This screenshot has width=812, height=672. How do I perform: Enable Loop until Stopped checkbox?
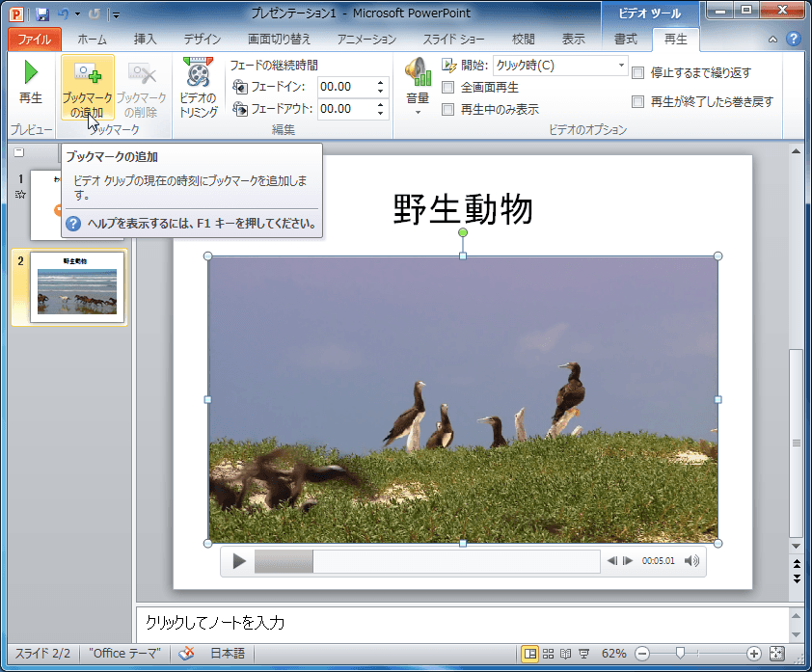pos(638,73)
